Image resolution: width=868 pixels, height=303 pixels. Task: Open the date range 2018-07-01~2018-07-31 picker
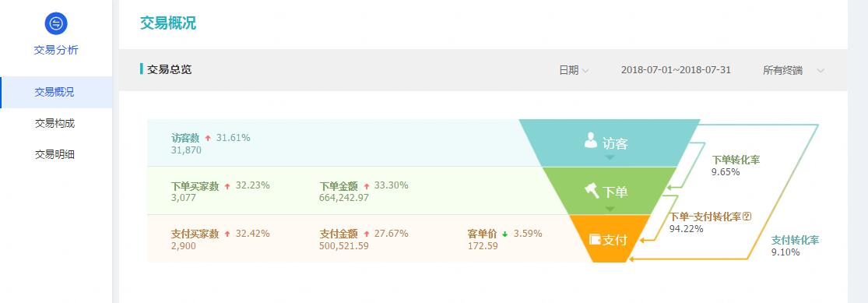pos(676,70)
